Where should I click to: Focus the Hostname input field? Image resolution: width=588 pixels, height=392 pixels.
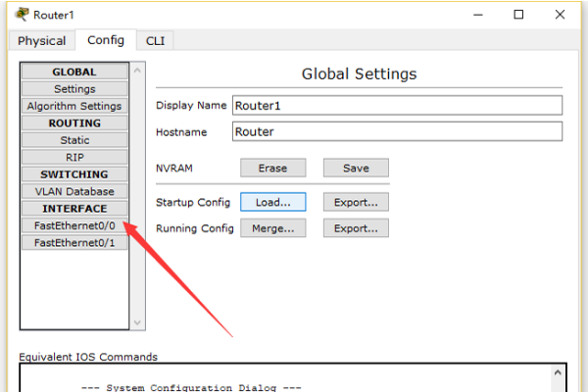(396, 131)
